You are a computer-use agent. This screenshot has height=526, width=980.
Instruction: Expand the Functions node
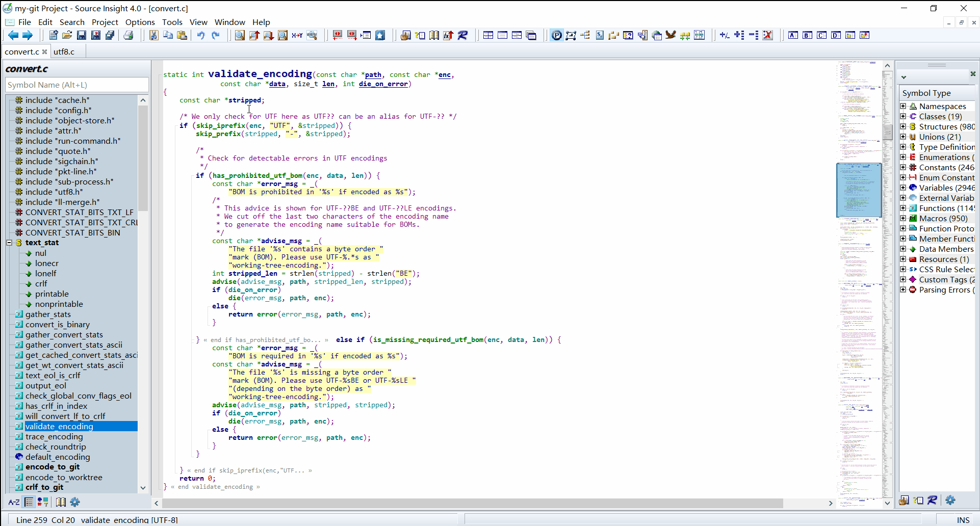tap(903, 208)
